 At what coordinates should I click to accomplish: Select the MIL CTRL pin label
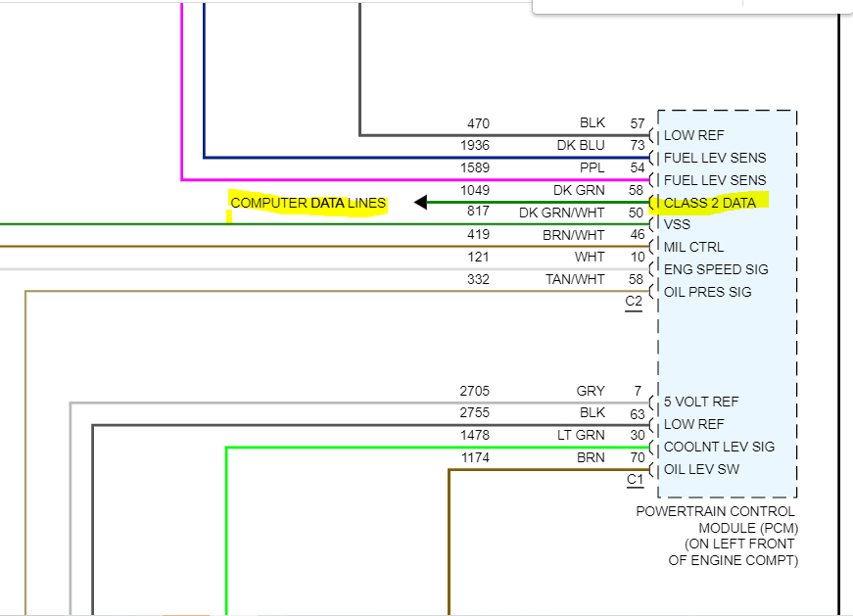coord(693,247)
